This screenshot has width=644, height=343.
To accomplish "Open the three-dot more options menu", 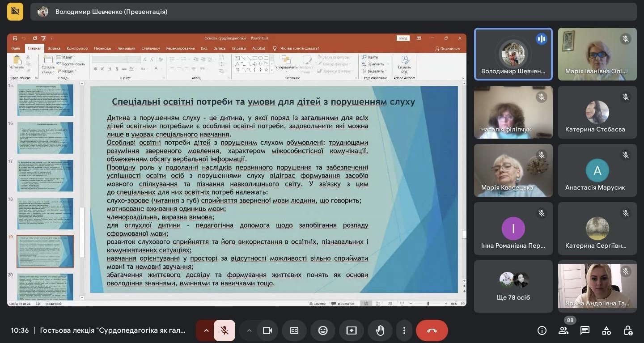I will [x=404, y=330].
